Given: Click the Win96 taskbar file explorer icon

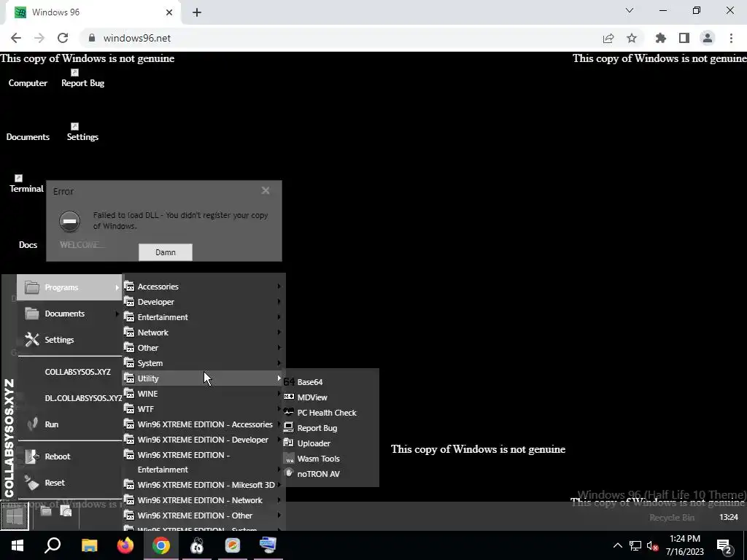Looking at the screenshot, I should coord(46,511).
